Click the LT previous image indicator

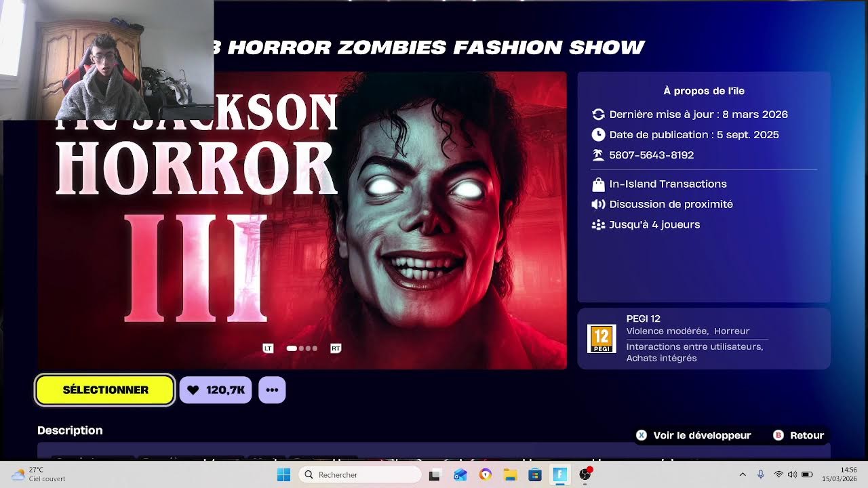tap(268, 348)
